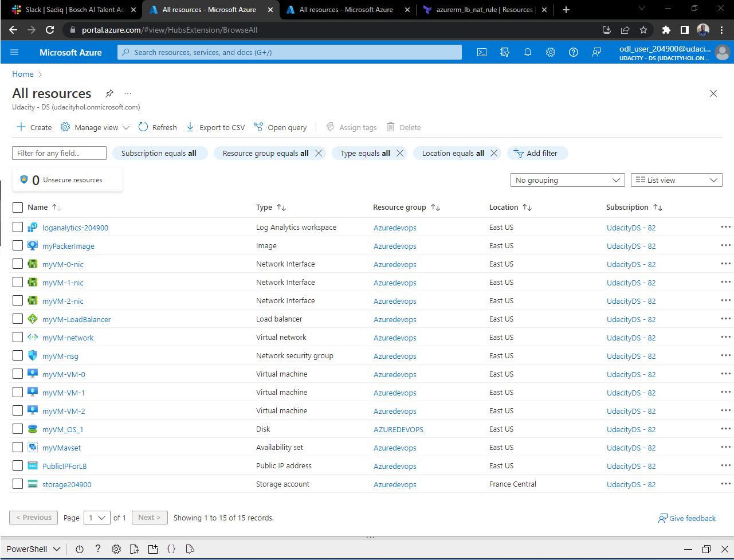Check the storage204900 row checkbox

click(x=17, y=483)
